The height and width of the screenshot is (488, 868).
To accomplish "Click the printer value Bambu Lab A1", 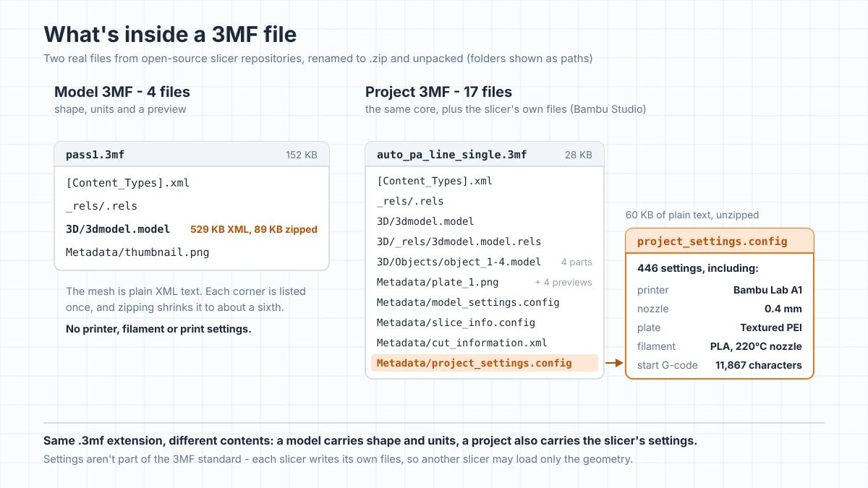I will [767, 290].
